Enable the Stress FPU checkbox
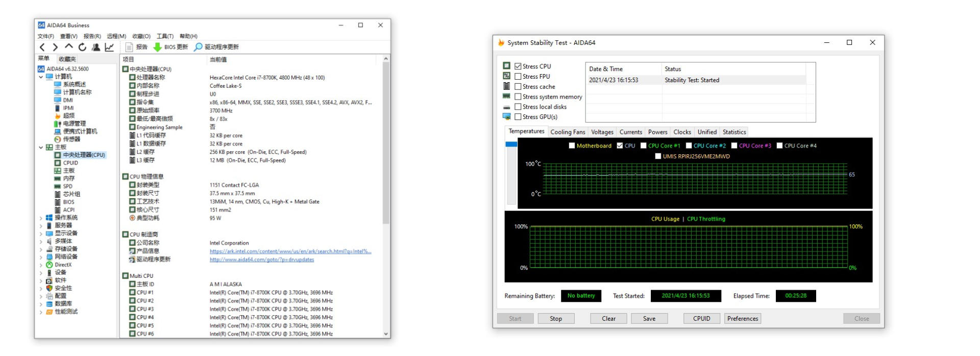980x356 pixels. click(518, 77)
